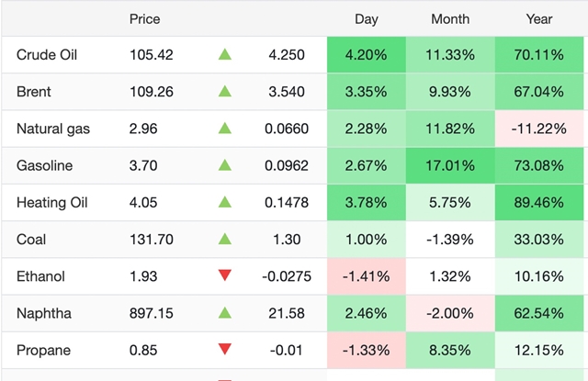This screenshot has width=588, height=381.
Task: Open the Ethanol commodity link
Action: point(40,276)
